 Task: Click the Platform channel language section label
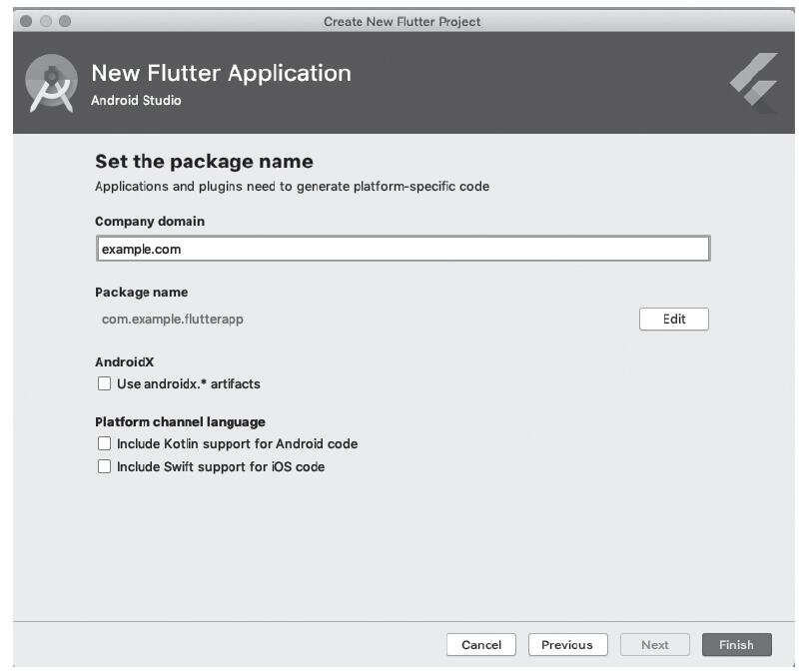(x=180, y=422)
